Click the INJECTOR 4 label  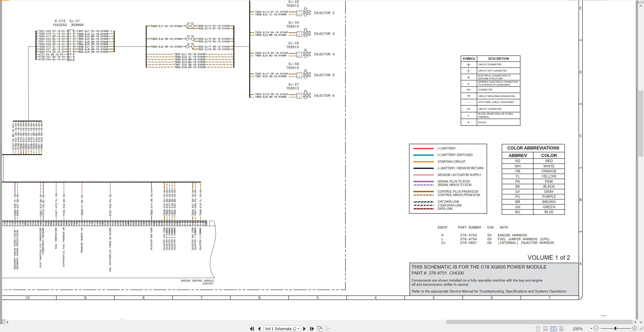(324, 54)
